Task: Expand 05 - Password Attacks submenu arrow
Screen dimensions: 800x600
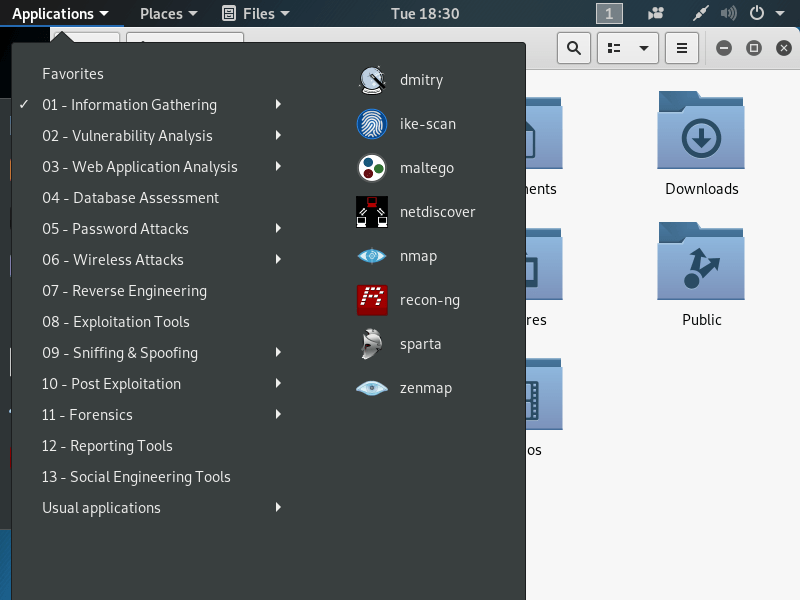Action: 278,228
